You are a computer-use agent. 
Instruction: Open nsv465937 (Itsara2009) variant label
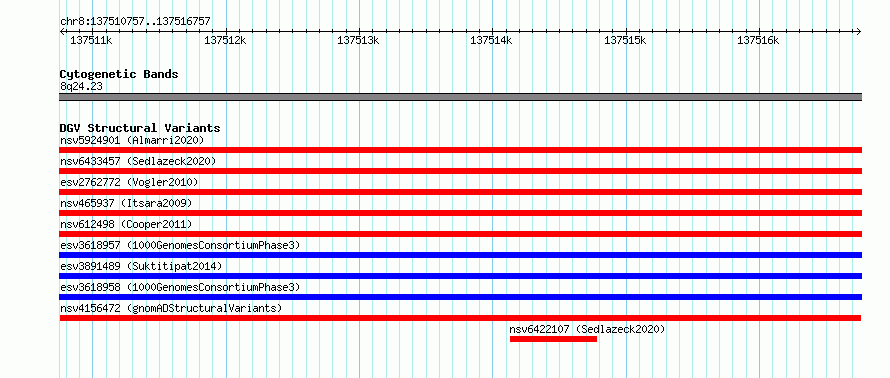(x=126, y=203)
